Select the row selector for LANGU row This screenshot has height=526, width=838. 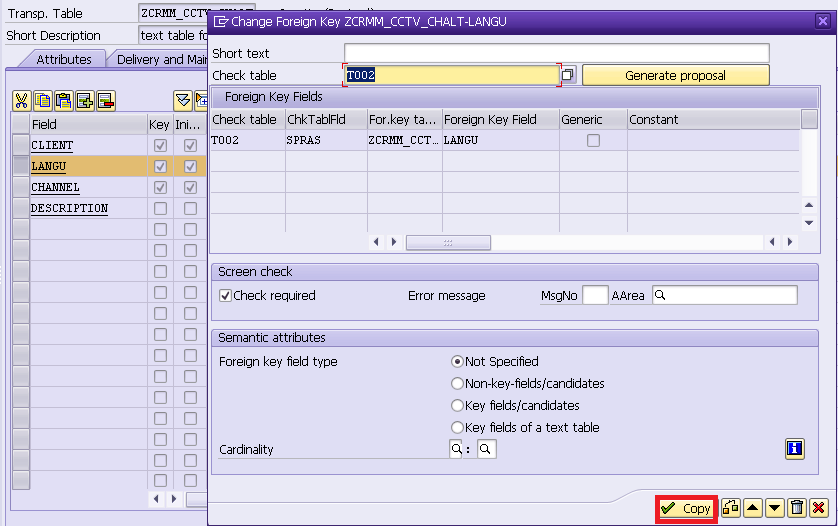pyautogui.click(x=21, y=166)
